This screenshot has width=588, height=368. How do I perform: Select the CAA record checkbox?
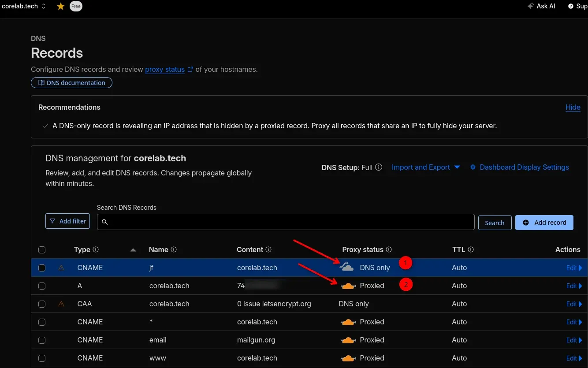pos(42,304)
